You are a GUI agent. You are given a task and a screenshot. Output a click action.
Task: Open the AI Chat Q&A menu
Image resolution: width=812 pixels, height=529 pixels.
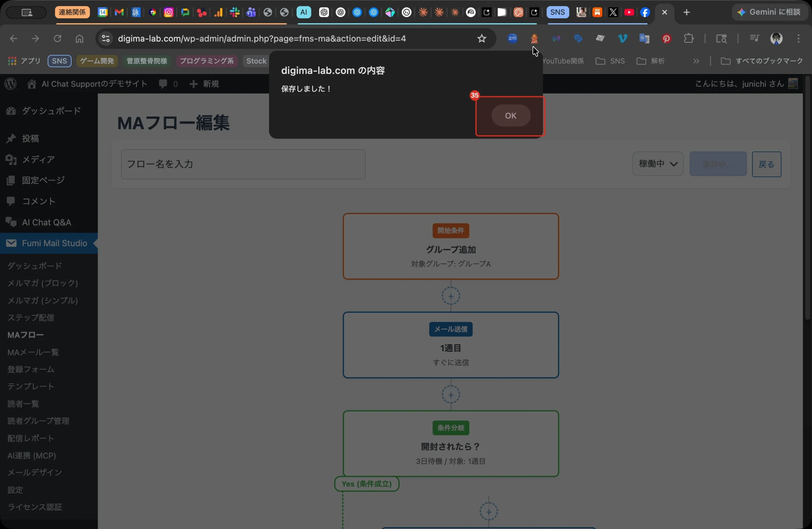[x=49, y=222]
